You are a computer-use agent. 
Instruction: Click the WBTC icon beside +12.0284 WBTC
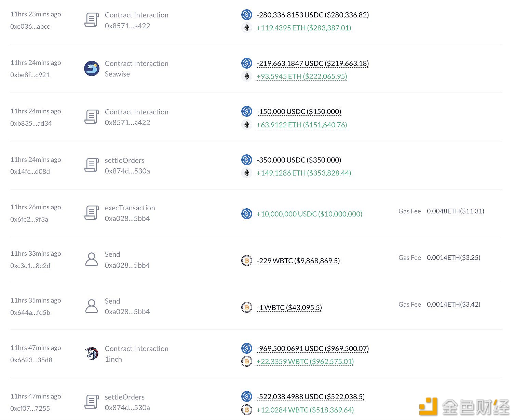tap(246, 410)
